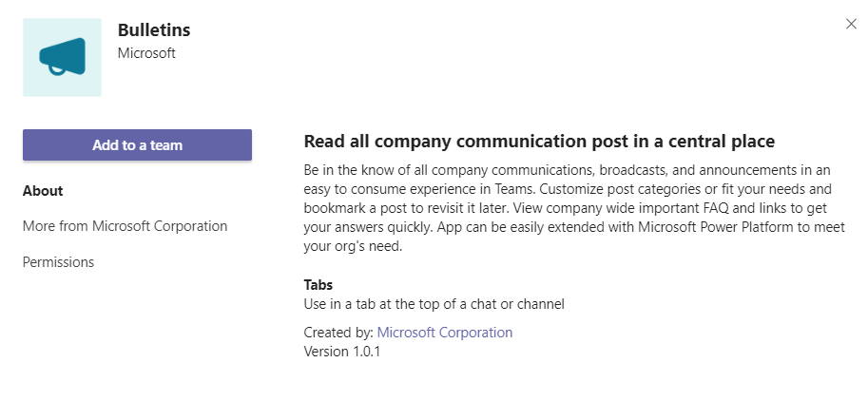Click the heading about company communication posts

click(539, 142)
